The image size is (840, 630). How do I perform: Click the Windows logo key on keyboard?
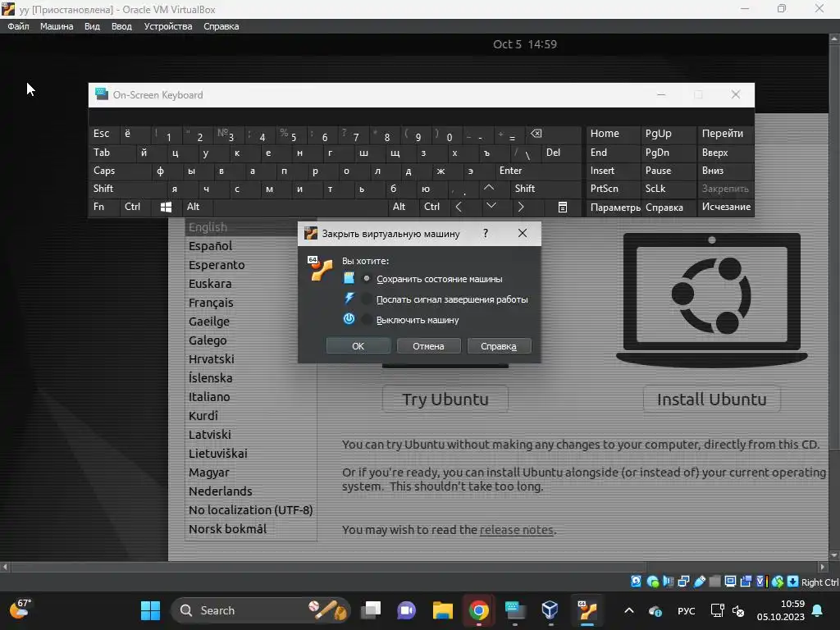(x=166, y=207)
